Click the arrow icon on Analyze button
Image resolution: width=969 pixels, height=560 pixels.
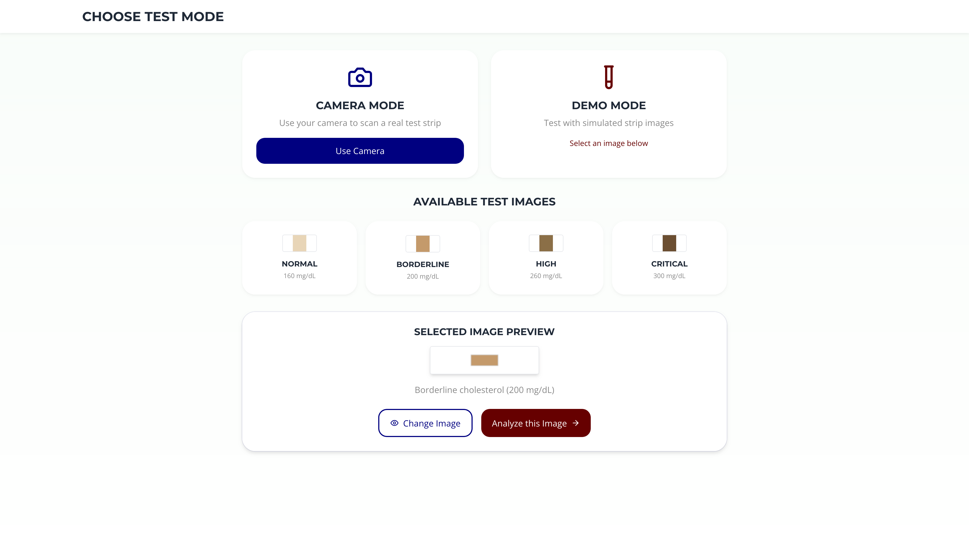[x=576, y=423]
